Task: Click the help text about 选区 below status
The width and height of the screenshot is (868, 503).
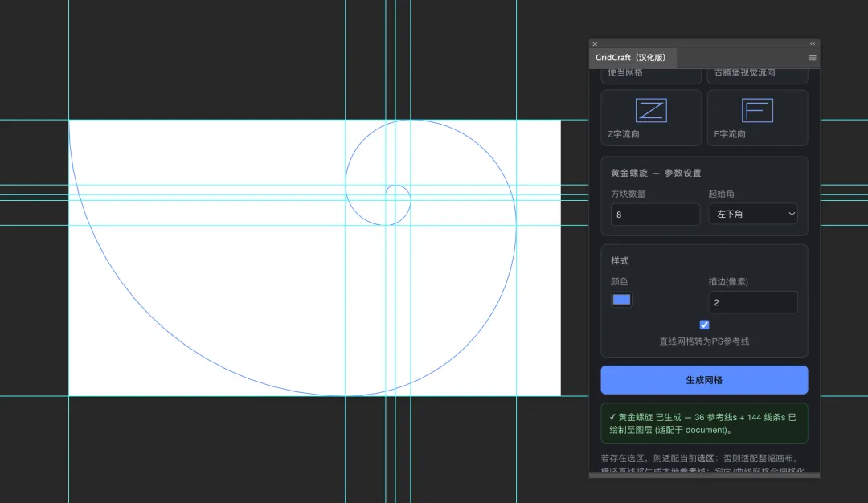Action: pos(701,458)
